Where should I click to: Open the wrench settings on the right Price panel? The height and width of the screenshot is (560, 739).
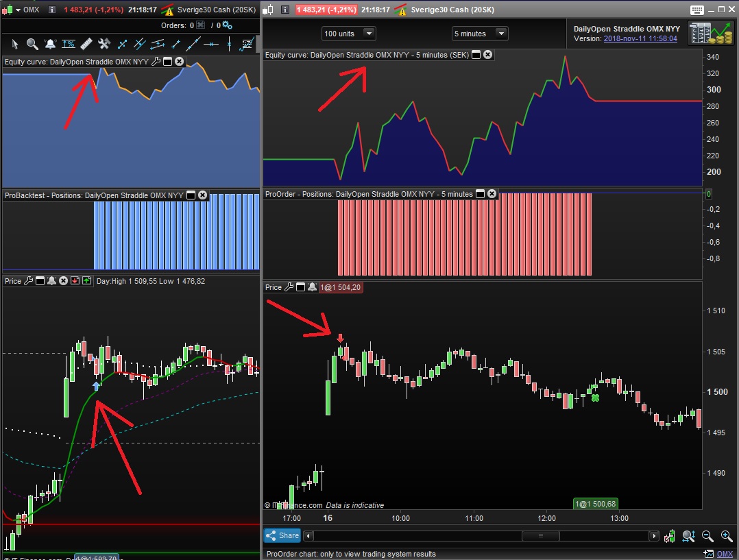[x=289, y=287]
